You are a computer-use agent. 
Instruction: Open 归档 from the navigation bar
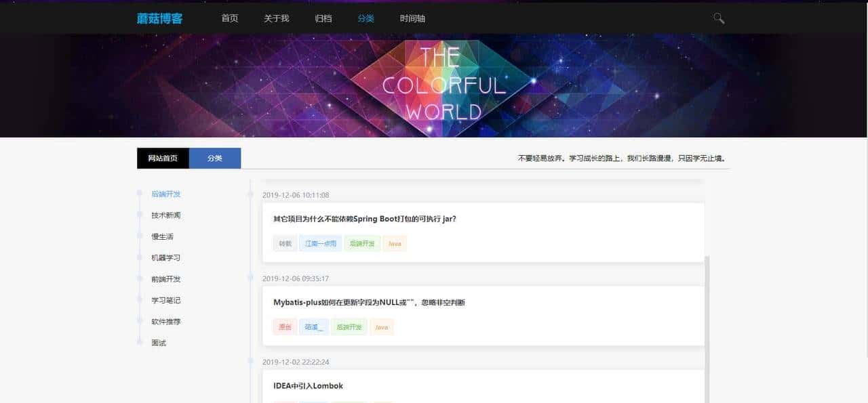click(x=323, y=19)
